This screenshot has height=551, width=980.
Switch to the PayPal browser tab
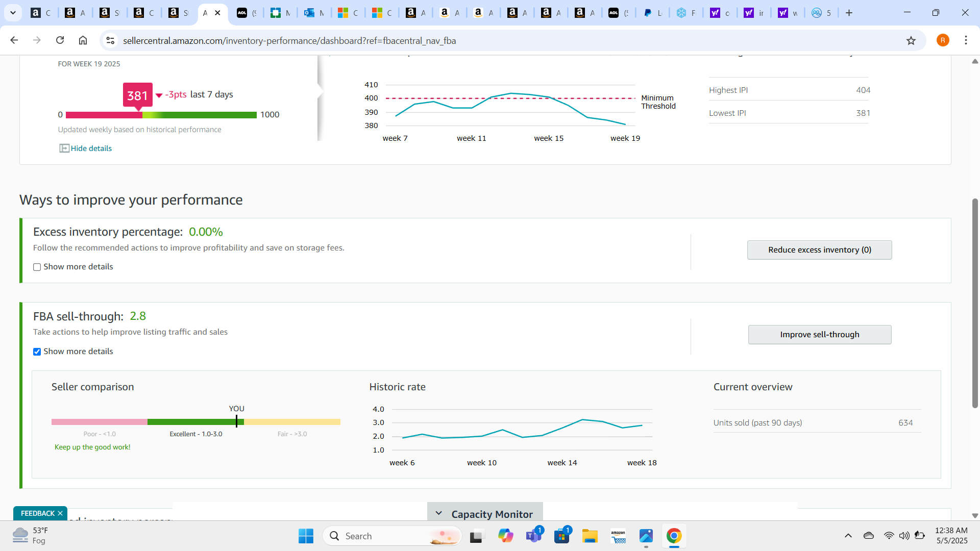click(x=652, y=13)
